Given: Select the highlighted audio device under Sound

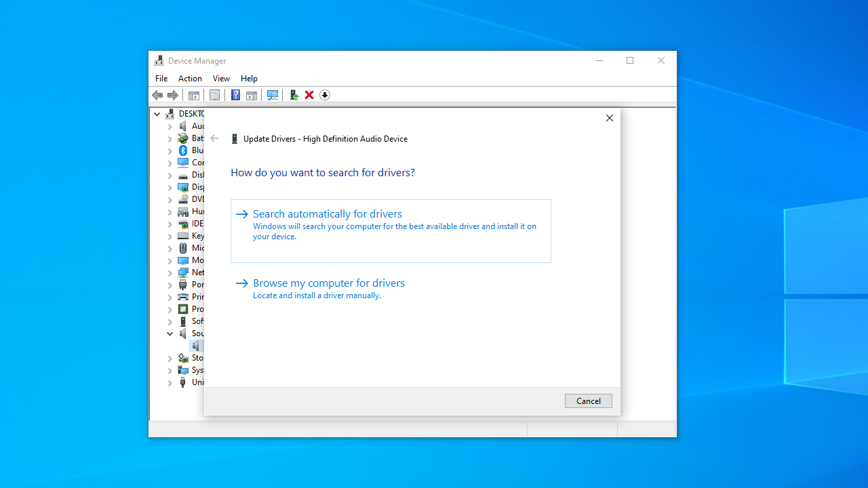Looking at the screenshot, I should (x=196, y=346).
